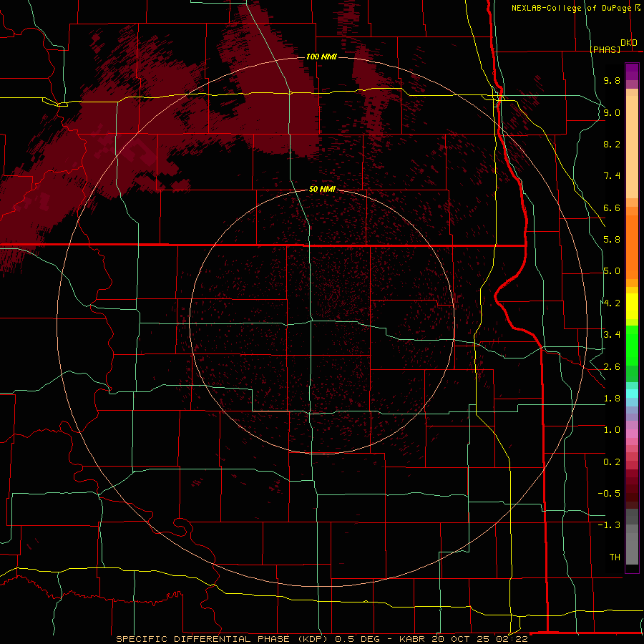
Task: Click the NEXLAB-College of DuPage credit text
Action: 571,8
